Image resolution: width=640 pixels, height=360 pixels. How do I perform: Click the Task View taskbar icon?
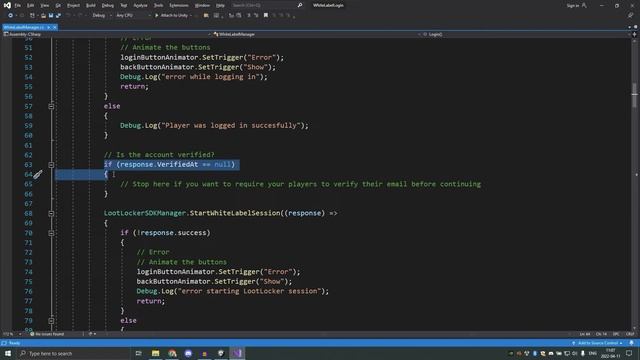(139, 353)
